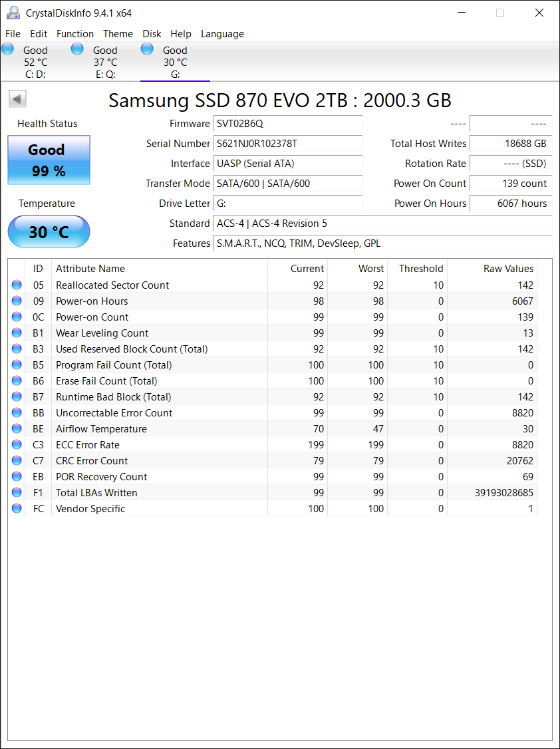Click the indicator beside Total LBAs Written

[16, 492]
